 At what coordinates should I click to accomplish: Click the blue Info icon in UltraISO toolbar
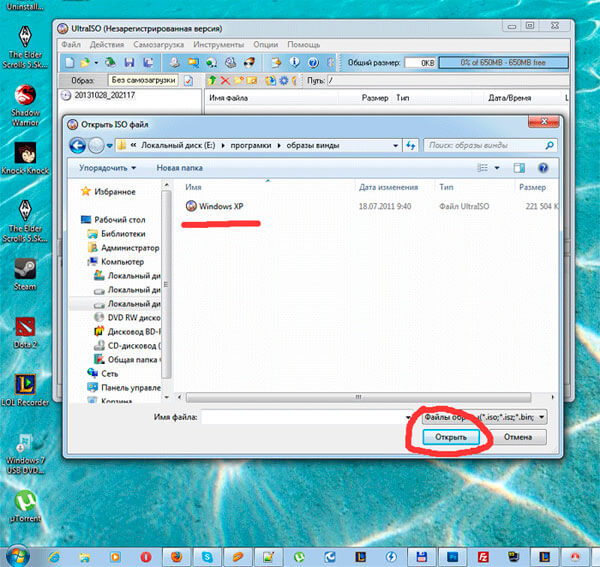tap(294, 62)
